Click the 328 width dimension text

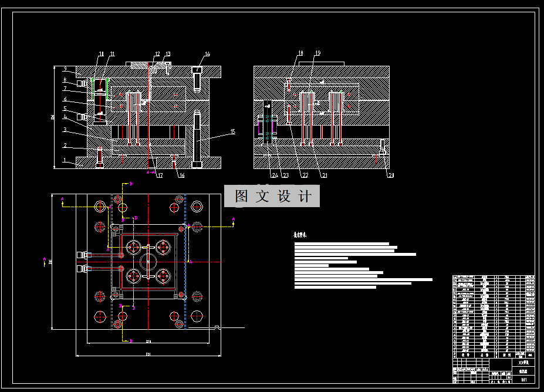pos(148,342)
